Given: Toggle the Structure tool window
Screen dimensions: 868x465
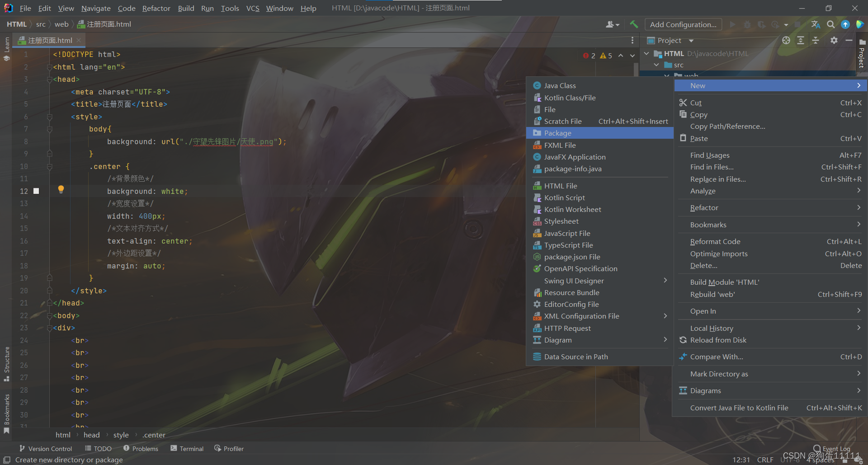Looking at the screenshot, I should (7, 364).
